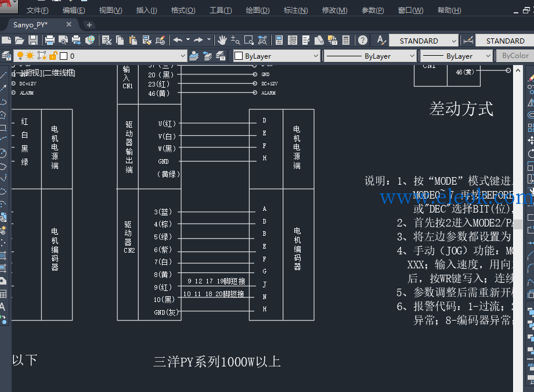Click the Cut (scissors) toolbar icon
534x392 pixels.
coord(107,40)
